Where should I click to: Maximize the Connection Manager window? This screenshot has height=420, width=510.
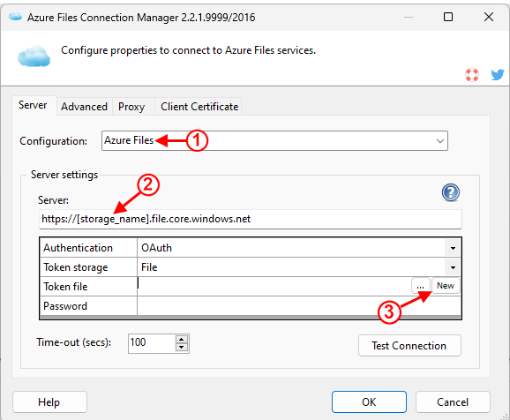pyautogui.click(x=448, y=17)
